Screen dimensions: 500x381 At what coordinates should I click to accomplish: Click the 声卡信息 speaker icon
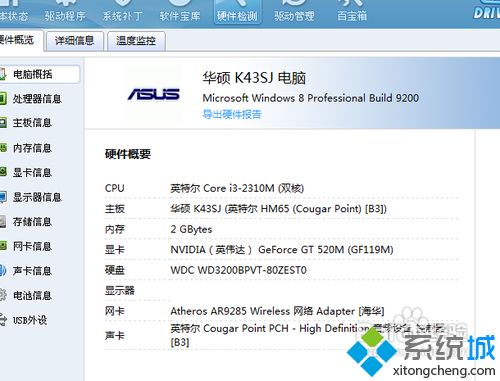point(3,271)
